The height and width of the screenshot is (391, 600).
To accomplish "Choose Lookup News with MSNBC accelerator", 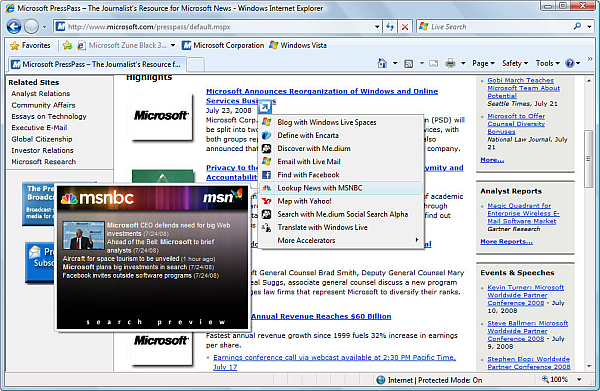I will (x=341, y=188).
